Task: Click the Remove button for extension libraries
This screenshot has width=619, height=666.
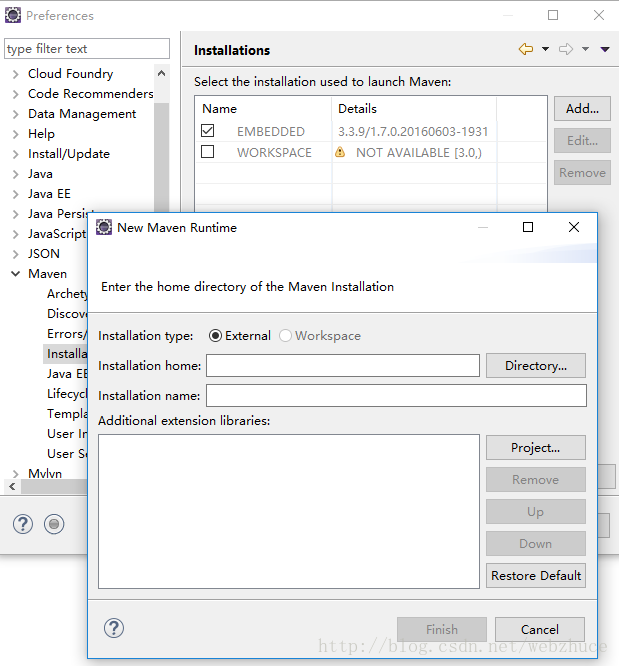Action: (536, 480)
